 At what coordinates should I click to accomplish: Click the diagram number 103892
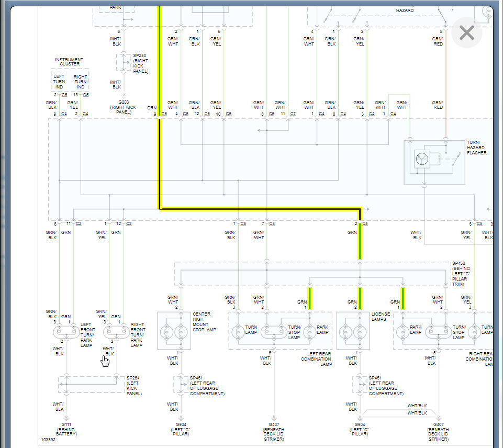pyautogui.click(x=48, y=440)
